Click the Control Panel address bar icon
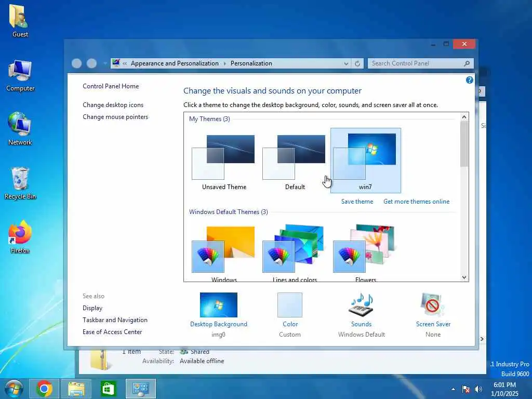Screen dimensions: 532x399 click(x=116, y=63)
